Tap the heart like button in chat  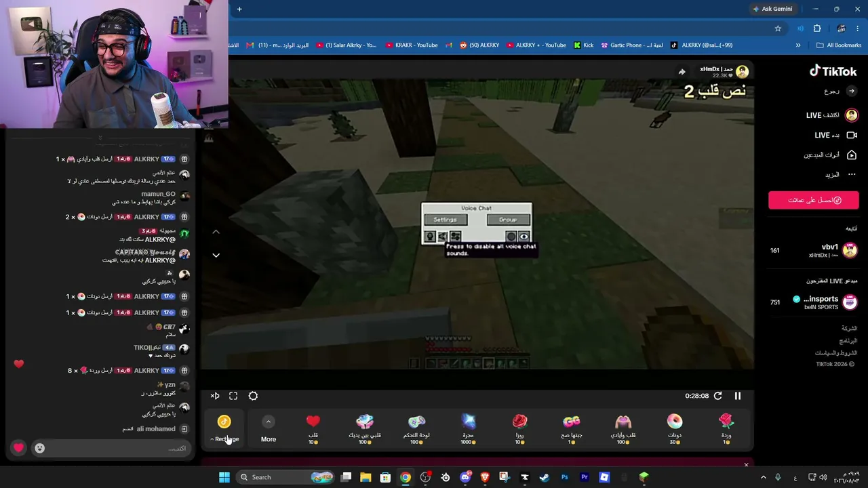[x=18, y=448]
